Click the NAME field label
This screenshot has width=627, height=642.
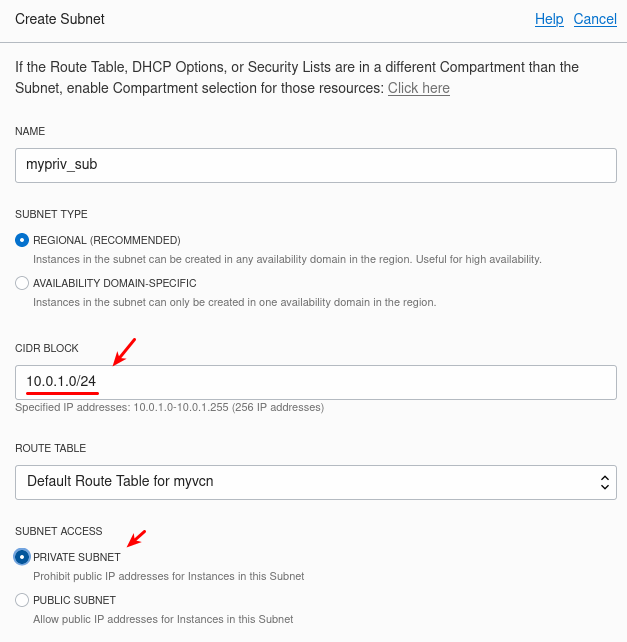[x=30, y=131]
